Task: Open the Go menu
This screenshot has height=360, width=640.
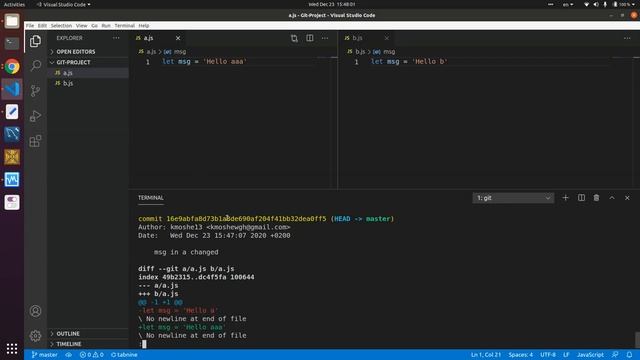Action: tap(94, 25)
